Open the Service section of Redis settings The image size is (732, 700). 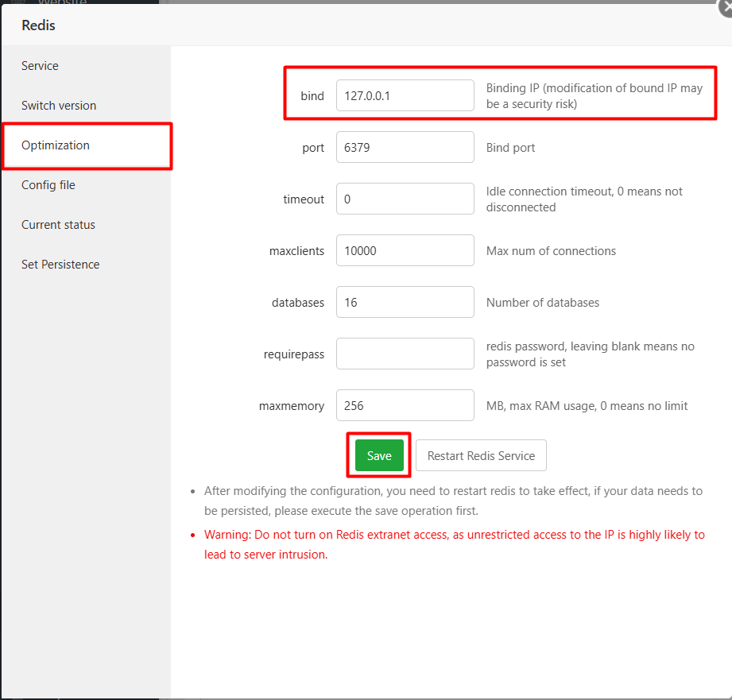coord(40,66)
